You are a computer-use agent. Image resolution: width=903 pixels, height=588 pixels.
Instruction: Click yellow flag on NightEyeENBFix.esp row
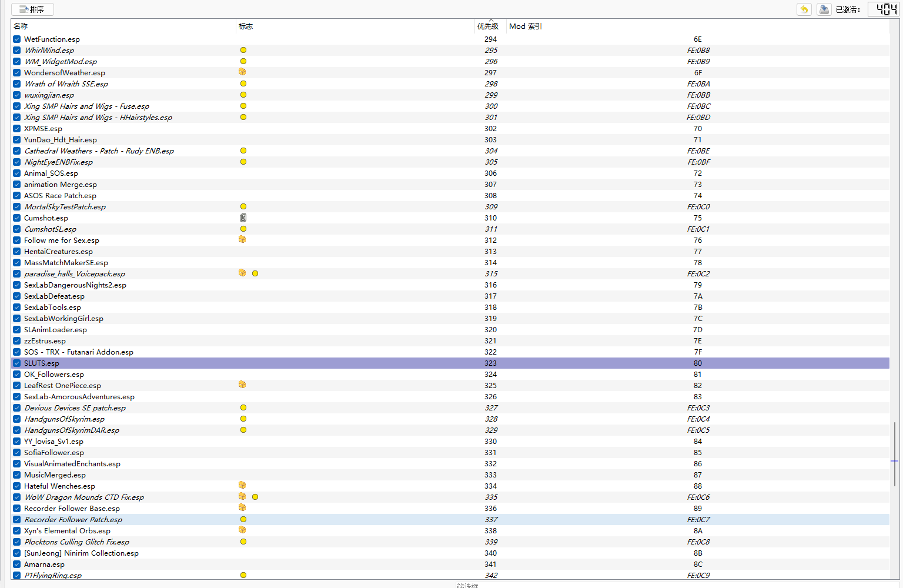243,162
